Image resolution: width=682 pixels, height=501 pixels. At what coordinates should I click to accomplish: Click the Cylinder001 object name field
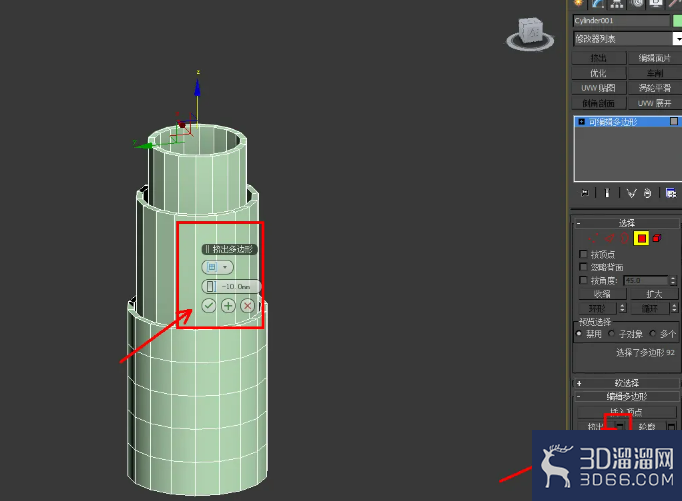click(x=622, y=20)
